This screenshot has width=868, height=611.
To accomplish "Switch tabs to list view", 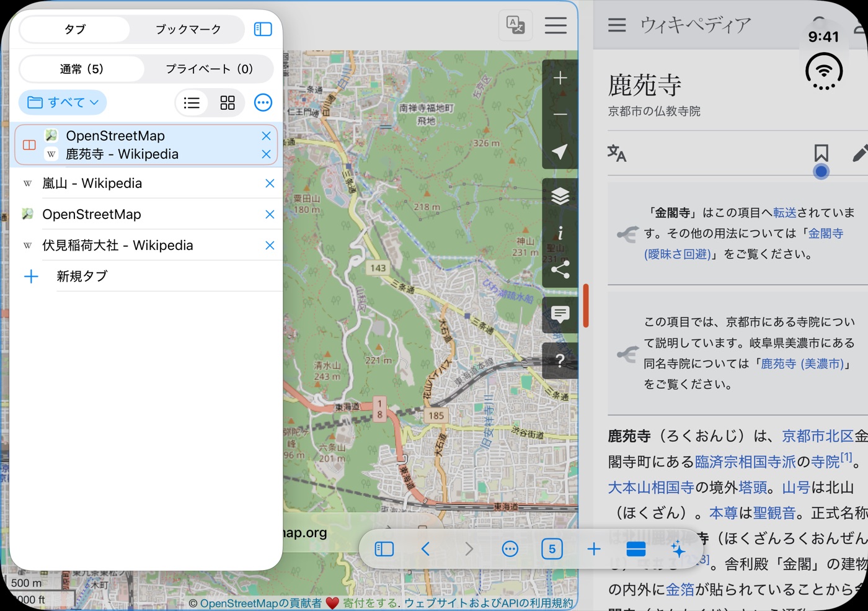I will click(x=192, y=102).
